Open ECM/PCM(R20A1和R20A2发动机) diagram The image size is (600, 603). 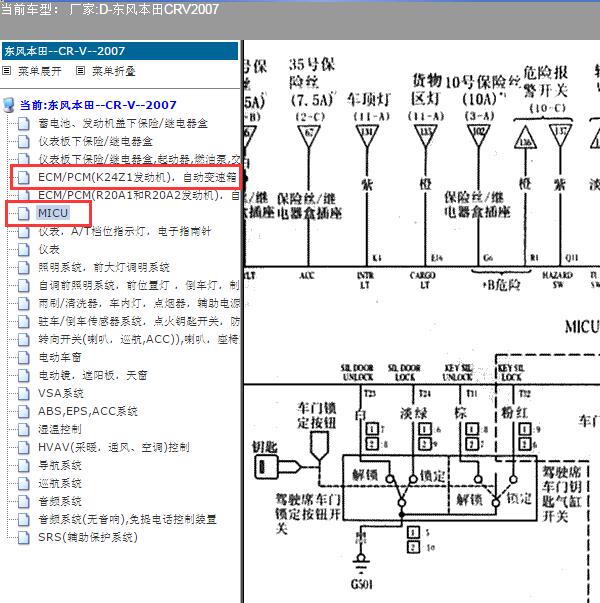(139, 195)
